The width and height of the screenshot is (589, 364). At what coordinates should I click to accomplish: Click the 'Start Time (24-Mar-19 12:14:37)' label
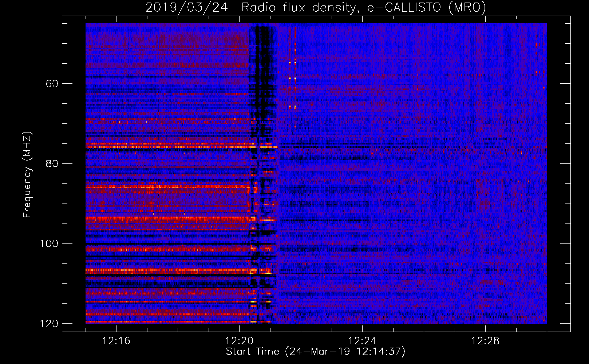tap(316, 352)
